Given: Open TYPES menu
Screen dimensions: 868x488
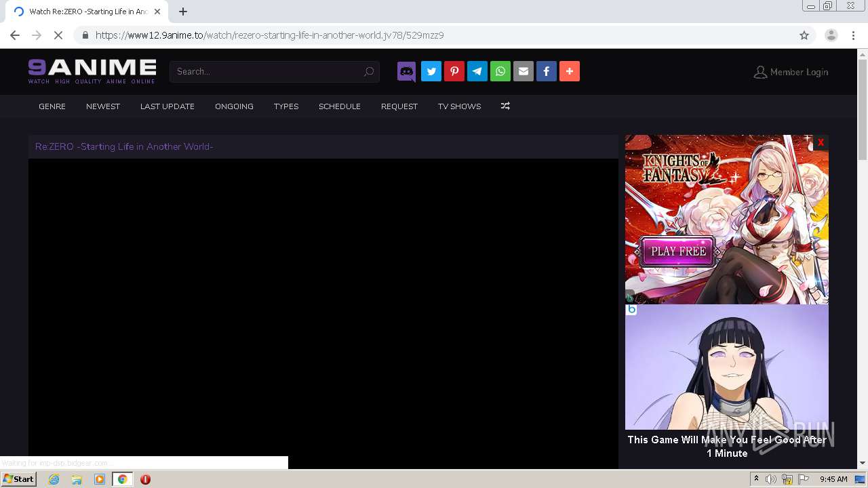Looking at the screenshot, I should pos(286,106).
